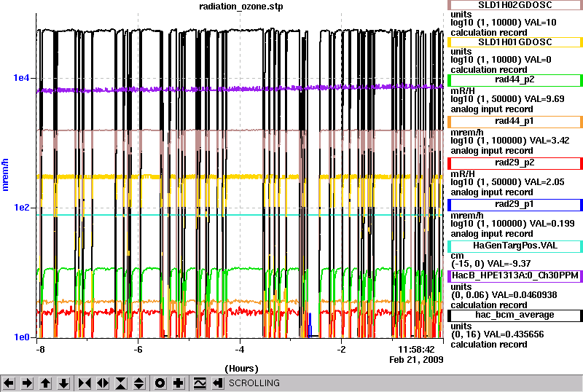Select the rad29_p1 blue legend entry

pyautogui.click(x=515, y=205)
